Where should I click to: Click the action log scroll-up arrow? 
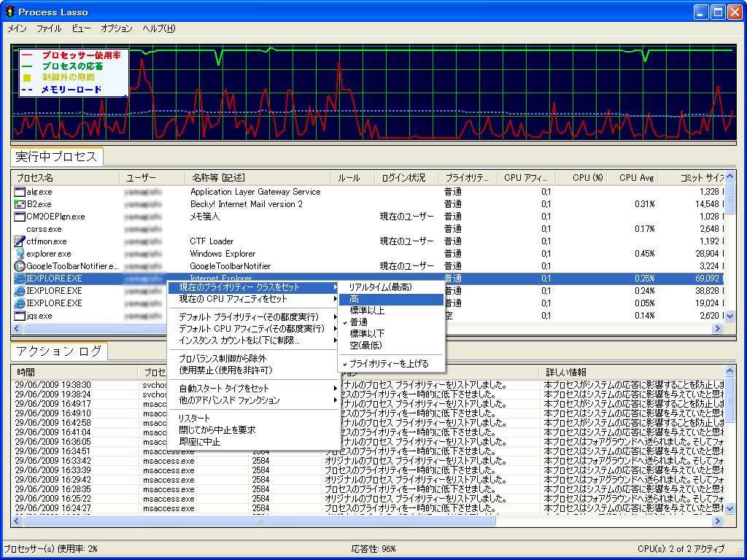[x=729, y=370]
